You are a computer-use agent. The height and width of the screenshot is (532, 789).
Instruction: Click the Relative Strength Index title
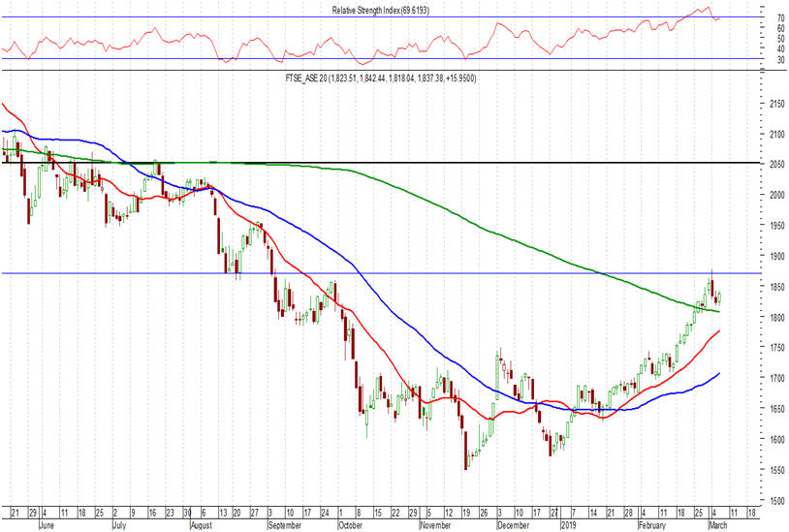pyautogui.click(x=380, y=10)
